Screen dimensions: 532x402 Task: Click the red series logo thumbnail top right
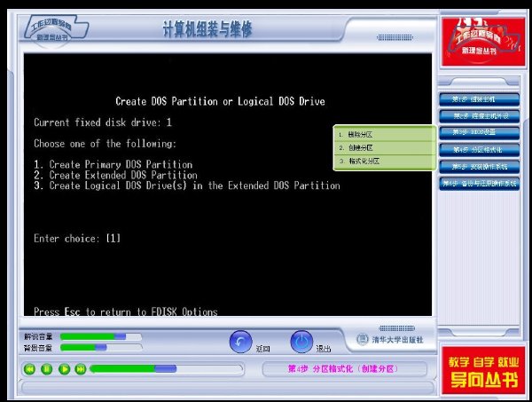click(483, 42)
